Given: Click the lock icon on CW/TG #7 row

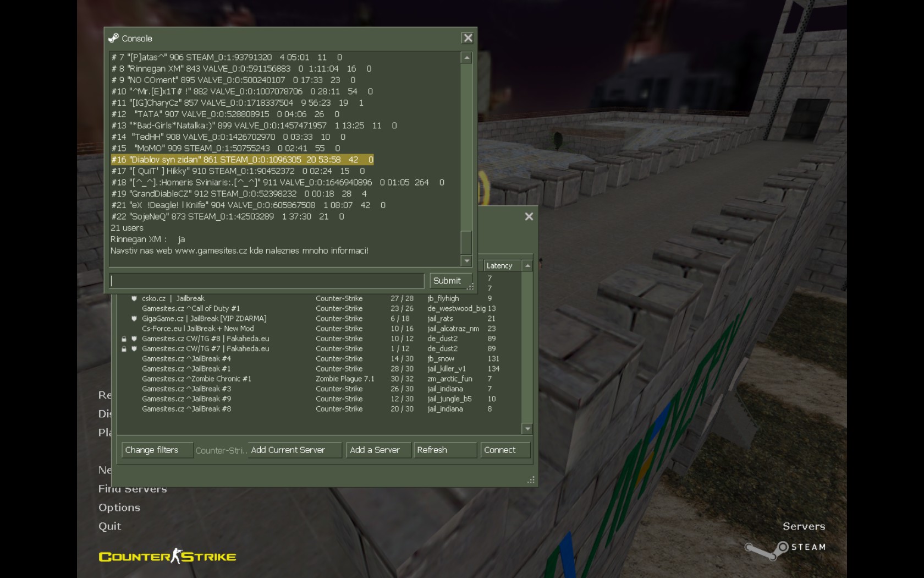Looking at the screenshot, I should [124, 349].
